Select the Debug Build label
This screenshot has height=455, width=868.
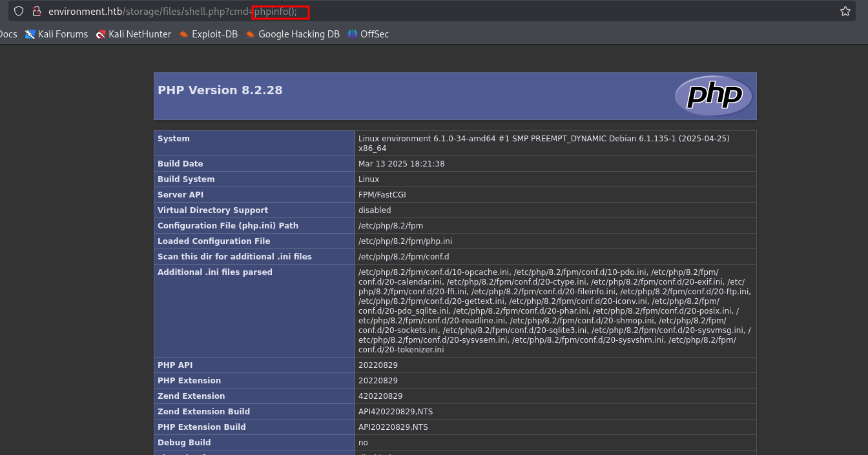point(184,443)
